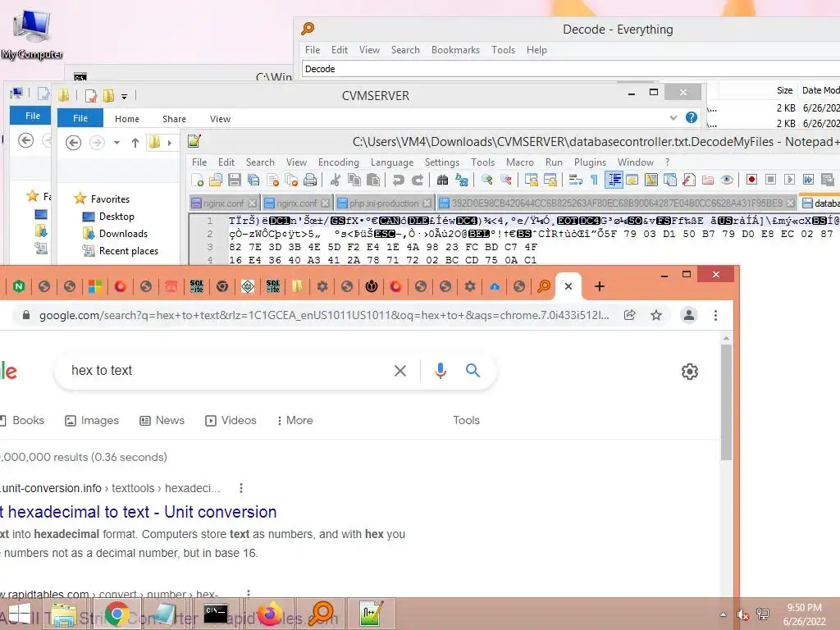
Task: Open the Encoding menu in Notepad++
Action: (x=339, y=162)
